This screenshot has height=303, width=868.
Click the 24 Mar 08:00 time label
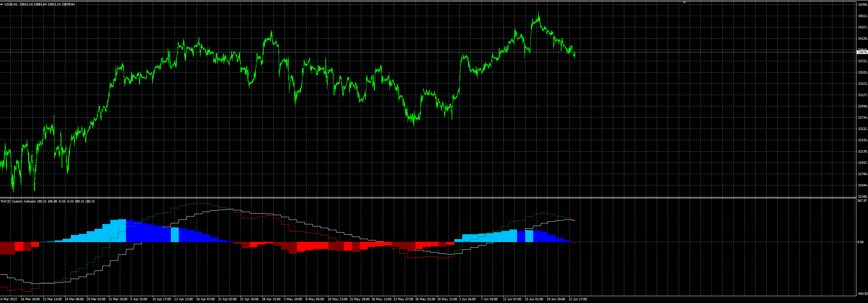[74, 299]
